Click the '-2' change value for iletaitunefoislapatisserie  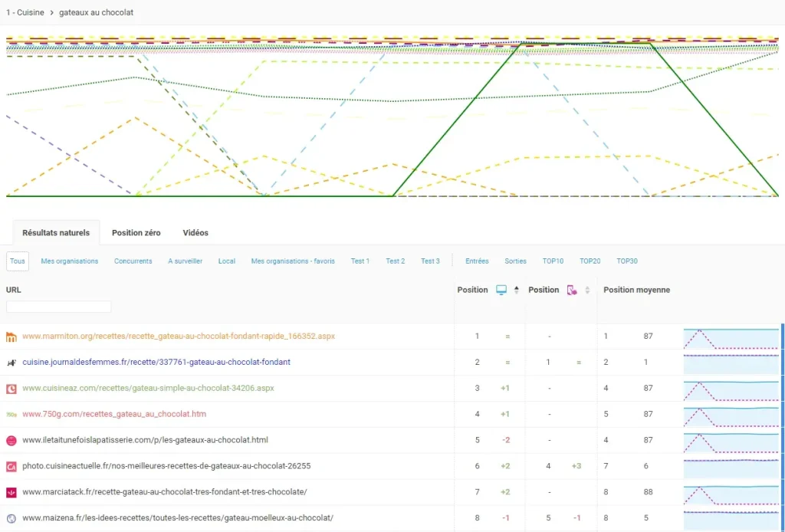(506, 441)
